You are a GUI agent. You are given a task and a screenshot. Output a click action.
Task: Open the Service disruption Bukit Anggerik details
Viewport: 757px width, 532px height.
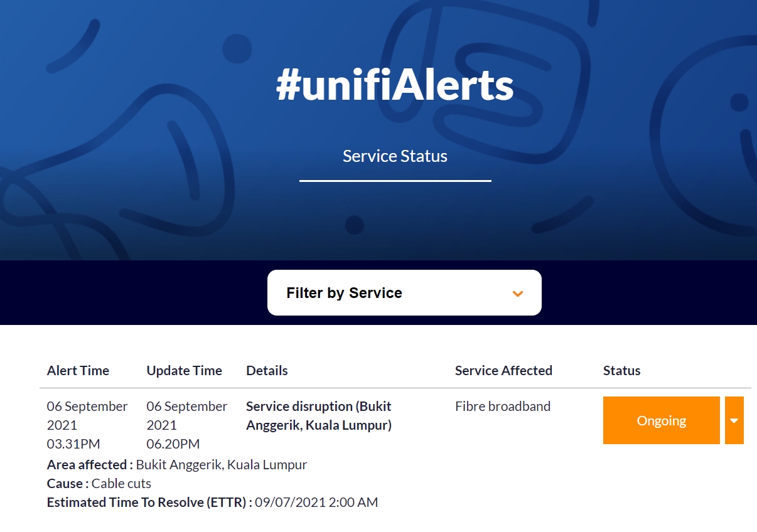click(319, 416)
